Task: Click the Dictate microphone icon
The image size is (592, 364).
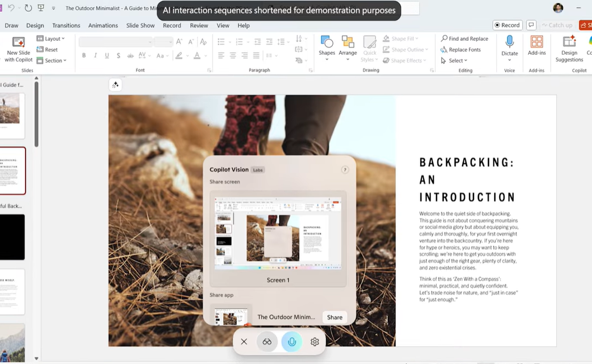Action: click(x=509, y=42)
